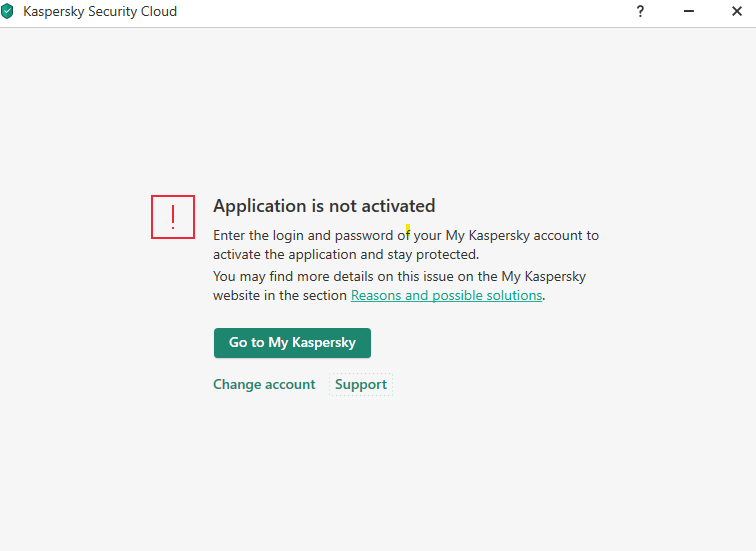
Task: Click the line starting You may find more details
Action: [399, 276]
